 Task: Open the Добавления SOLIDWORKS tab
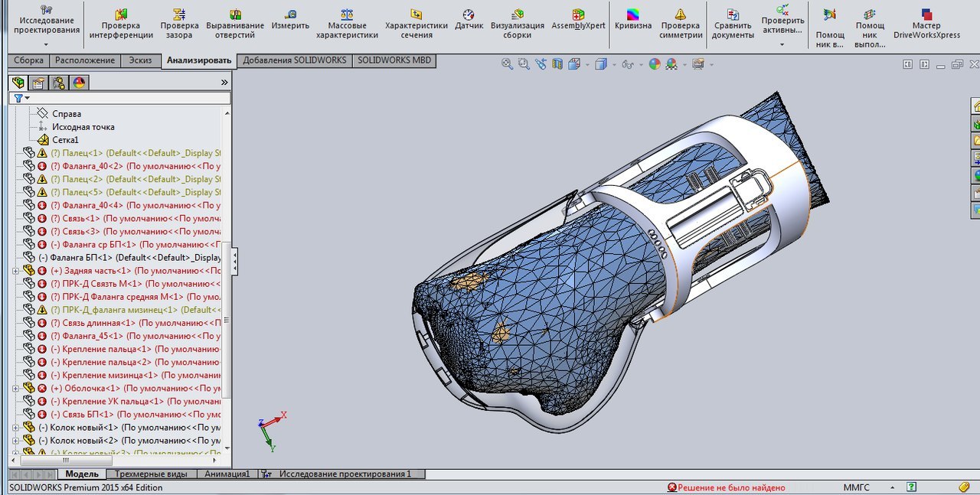[294, 60]
